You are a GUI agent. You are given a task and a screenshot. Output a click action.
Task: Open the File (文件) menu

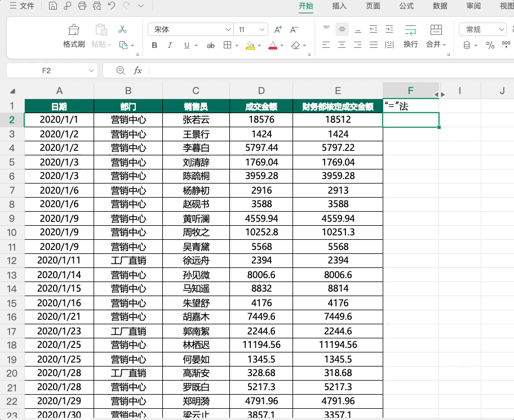click(22, 6)
